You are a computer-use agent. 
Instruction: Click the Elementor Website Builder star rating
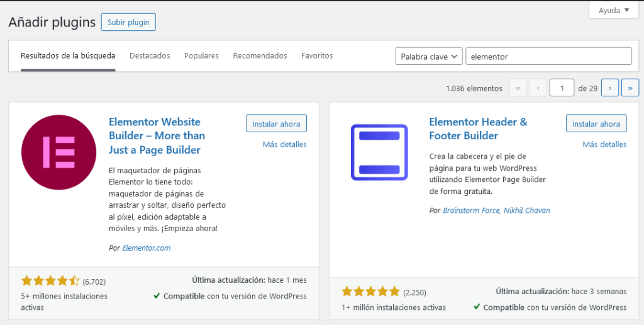tap(50, 282)
